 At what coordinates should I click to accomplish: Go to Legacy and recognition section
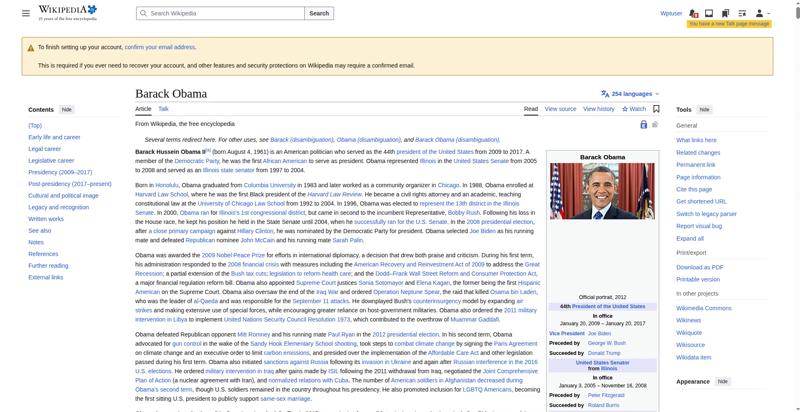(x=59, y=208)
